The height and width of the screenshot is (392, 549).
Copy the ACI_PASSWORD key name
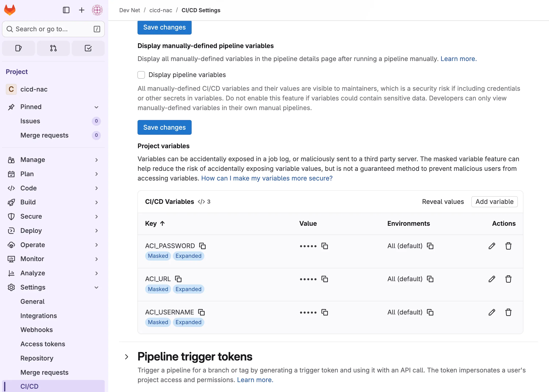click(x=202, y=246)
